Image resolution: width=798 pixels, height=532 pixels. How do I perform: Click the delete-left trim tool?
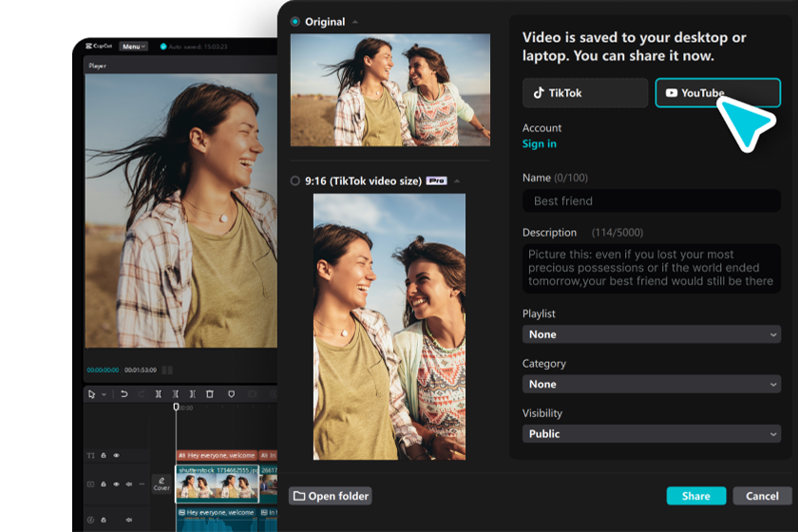(x=175, y=394)
